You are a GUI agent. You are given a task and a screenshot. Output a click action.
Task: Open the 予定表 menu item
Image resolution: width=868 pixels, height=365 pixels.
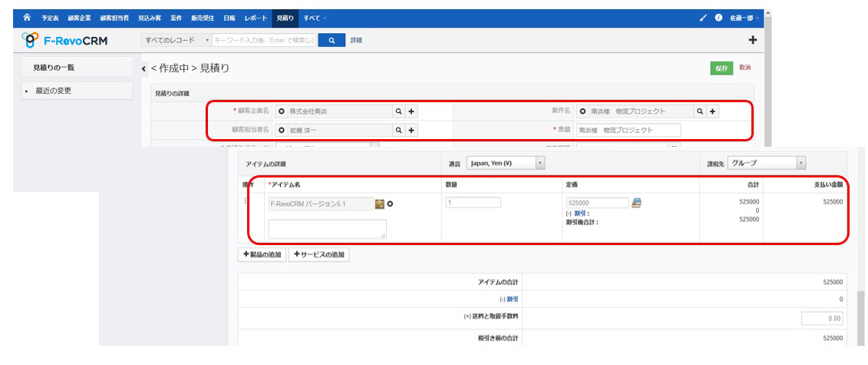(51, 18)
